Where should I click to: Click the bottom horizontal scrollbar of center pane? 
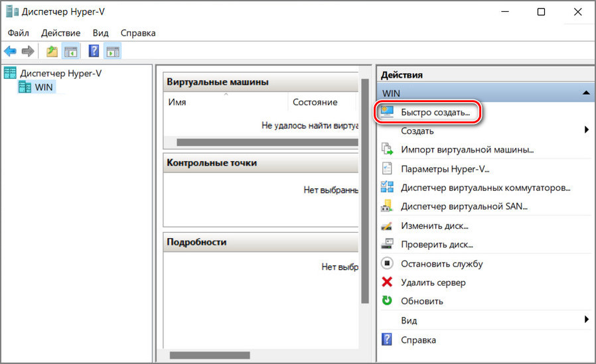pos(210,355)
